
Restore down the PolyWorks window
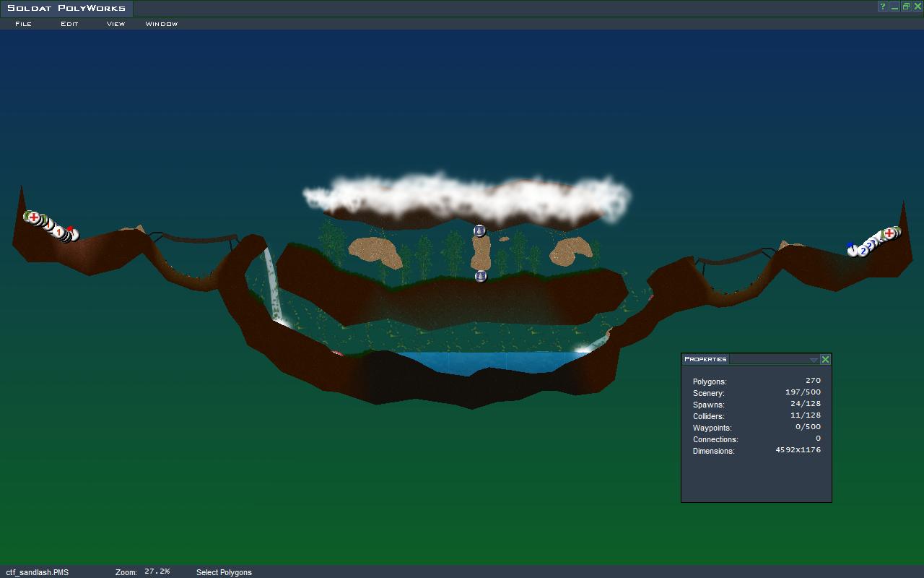[906, 7]
